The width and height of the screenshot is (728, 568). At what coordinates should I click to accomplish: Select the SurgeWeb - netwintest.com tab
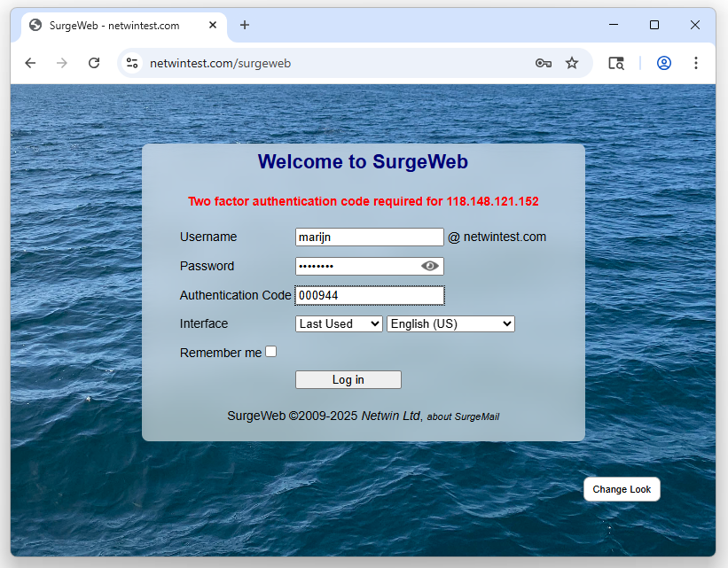coord(115,26)
